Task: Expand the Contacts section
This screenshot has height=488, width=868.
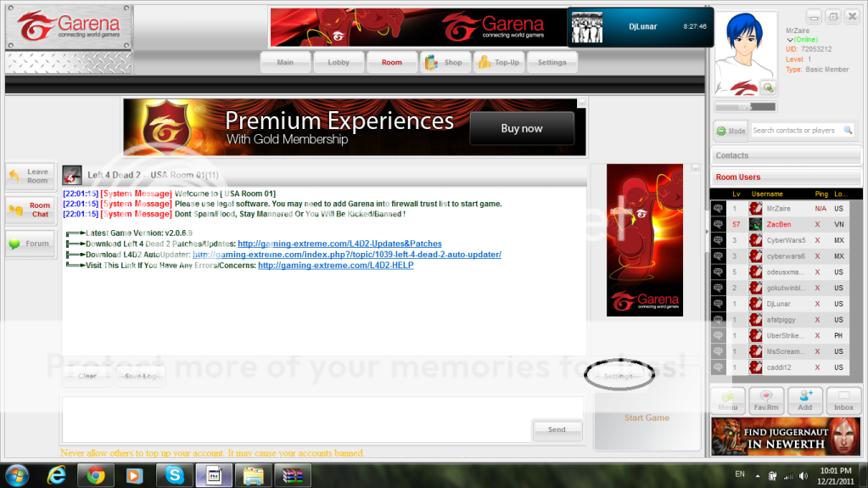Action: click(786, 155)
